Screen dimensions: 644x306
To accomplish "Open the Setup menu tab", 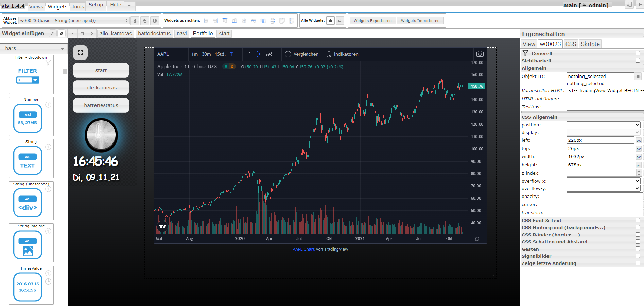I will point(96,5).
